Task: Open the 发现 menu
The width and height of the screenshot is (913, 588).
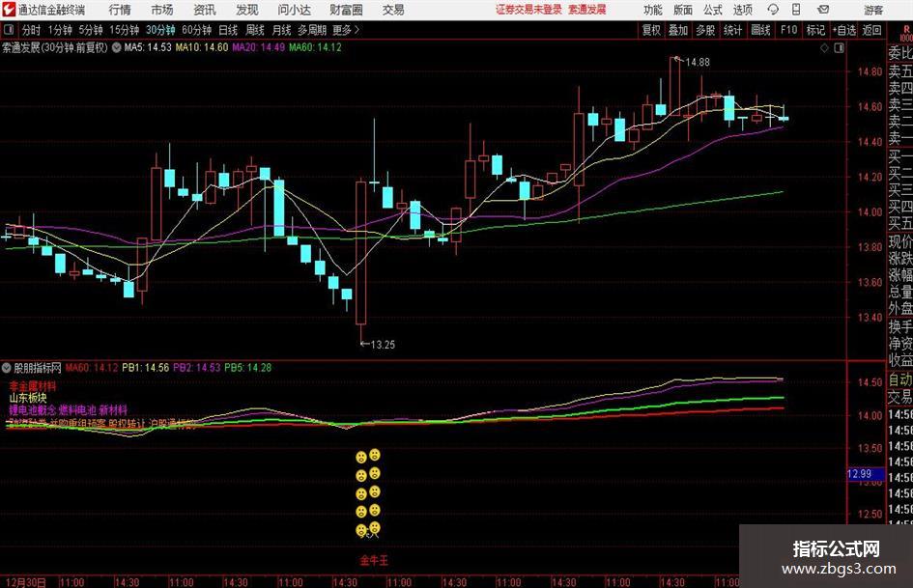Action: tap(247, 10)
